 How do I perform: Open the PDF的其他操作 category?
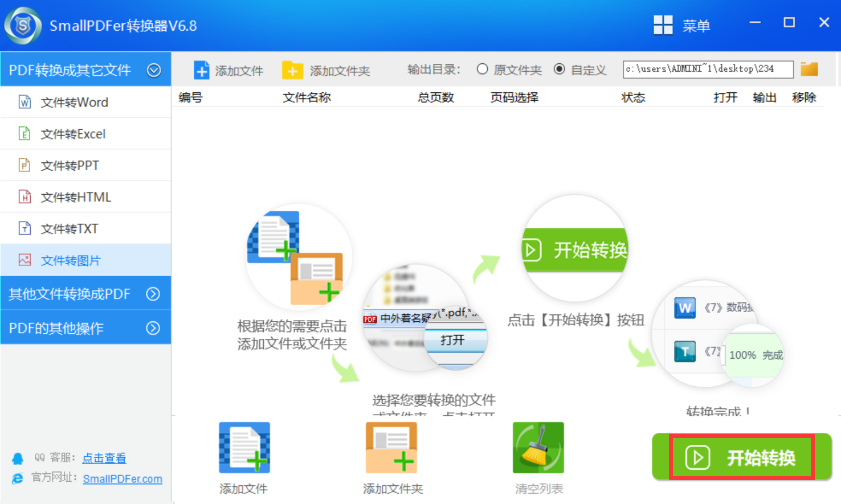(x=85, y=328)
